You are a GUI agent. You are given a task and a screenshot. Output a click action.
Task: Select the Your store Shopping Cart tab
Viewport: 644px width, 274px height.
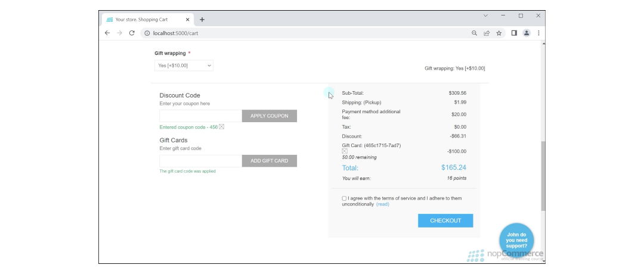pyautogui.click(x=148, y=19)
